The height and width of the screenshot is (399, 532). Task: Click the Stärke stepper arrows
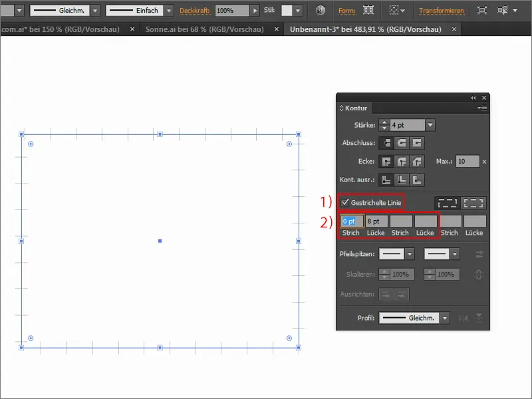click(384, 125)
